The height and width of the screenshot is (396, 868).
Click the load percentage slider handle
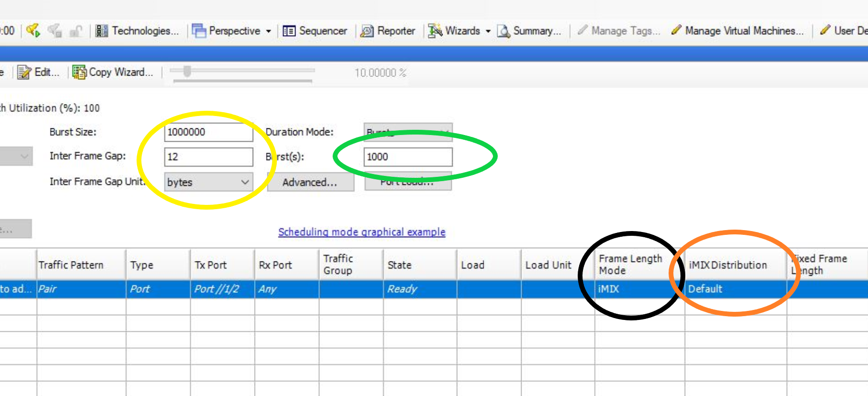point(187,71)
